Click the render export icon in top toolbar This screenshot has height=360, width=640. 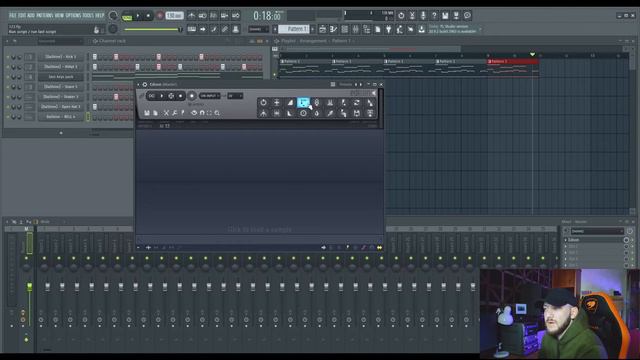(456, 16)
